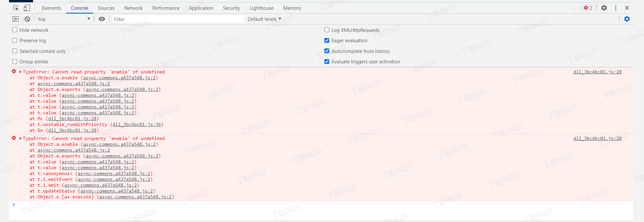Open the Object.o [as execute] source link
The height and width of the screenshot is (222, 644).
click(135, 197)
